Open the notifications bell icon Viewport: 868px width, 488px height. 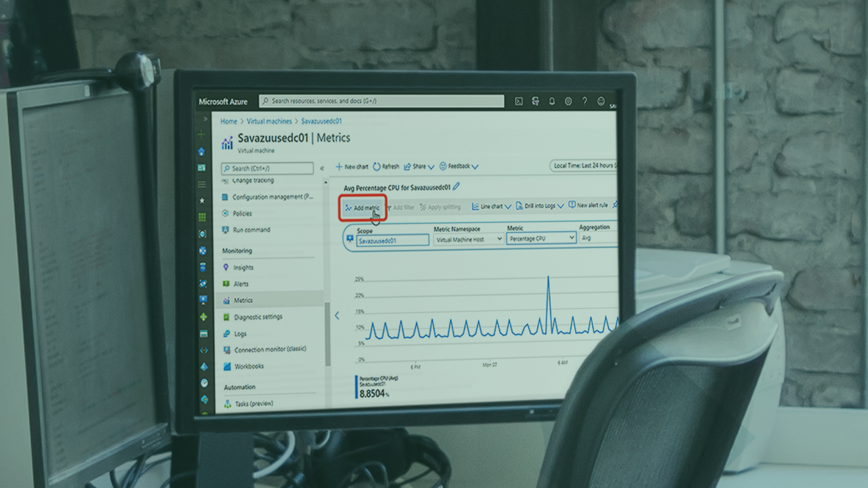[x=552, y=102]
